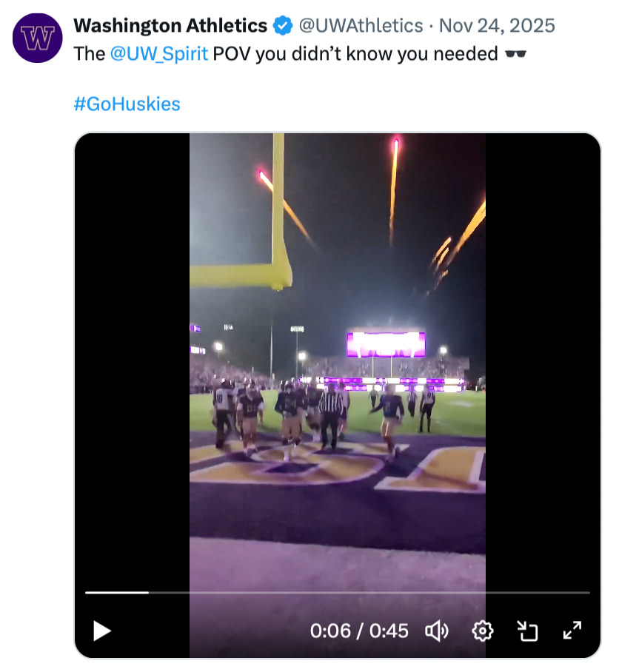Open the #GoHuskies hashtag
The height and width of the screenshot is (672, 619).
pos(127,104)
